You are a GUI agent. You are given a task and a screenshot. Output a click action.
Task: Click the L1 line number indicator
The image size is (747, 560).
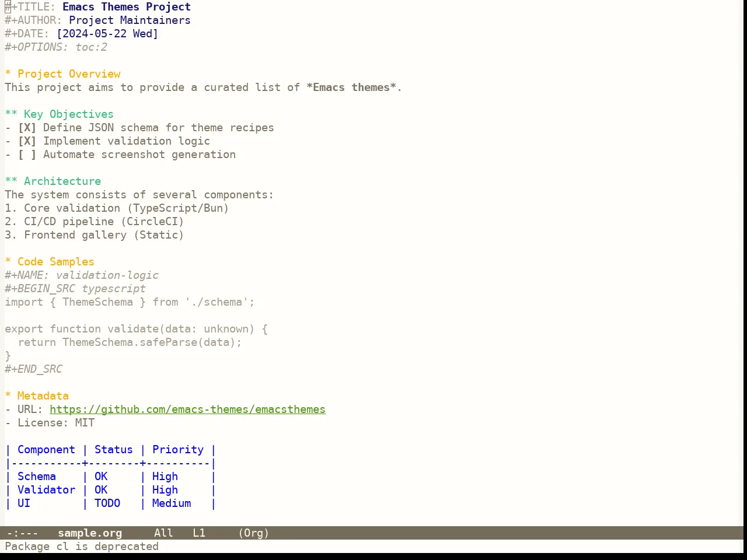click(x=199, y=533)
